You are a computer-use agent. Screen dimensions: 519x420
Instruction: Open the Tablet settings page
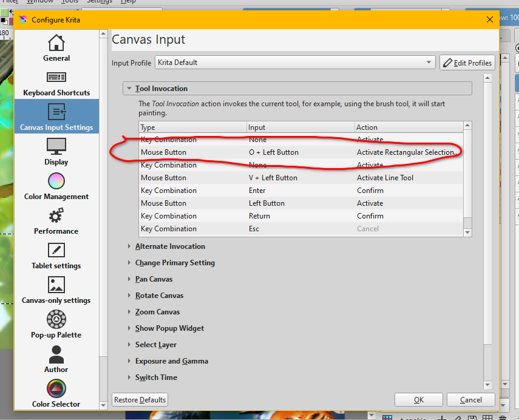click(56, 256)
